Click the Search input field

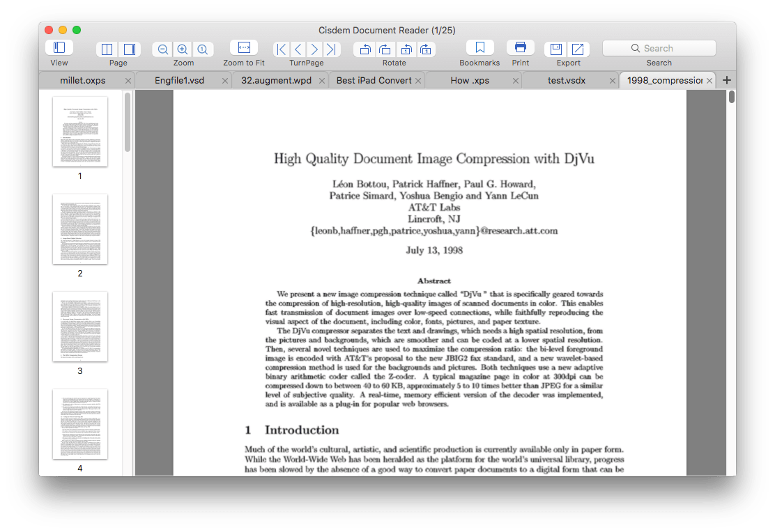(659, 48)
